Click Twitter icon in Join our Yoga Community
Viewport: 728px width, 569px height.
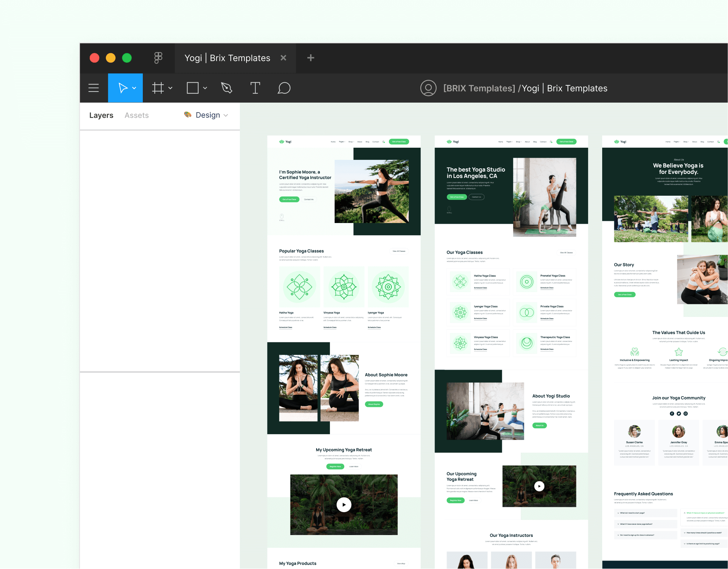point(679,414)
